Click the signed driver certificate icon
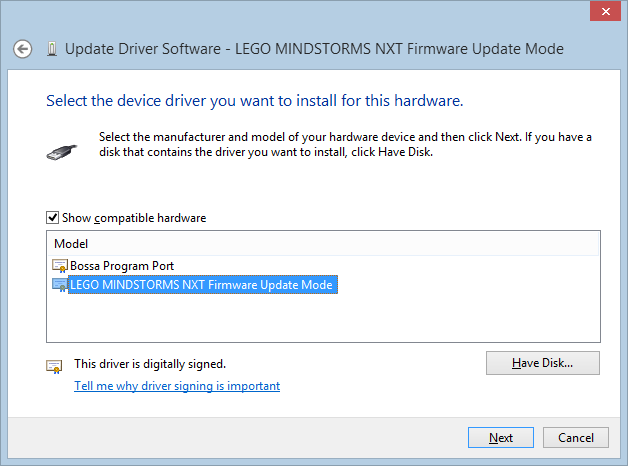The width and height of the screenshot is (628, 466). coord(54,366)
